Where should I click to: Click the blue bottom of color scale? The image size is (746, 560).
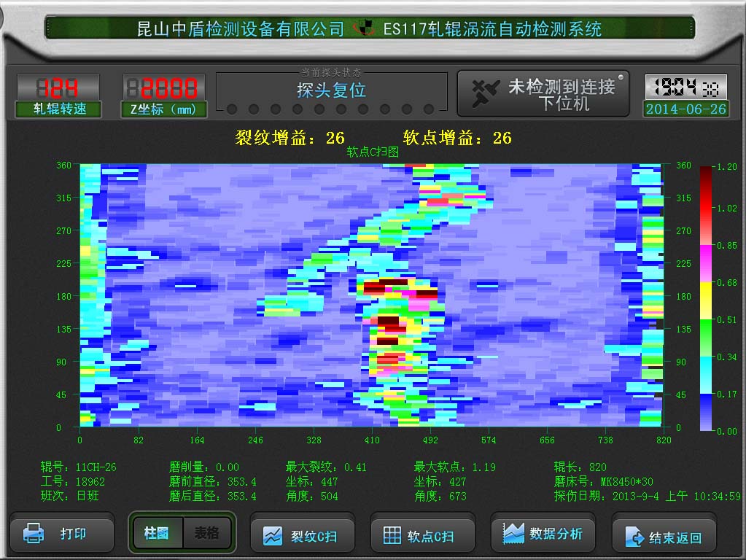706,412
